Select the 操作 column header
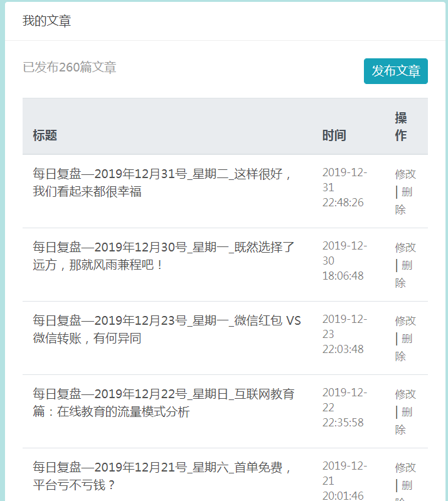448x501 pixels. tap(401, 127)
